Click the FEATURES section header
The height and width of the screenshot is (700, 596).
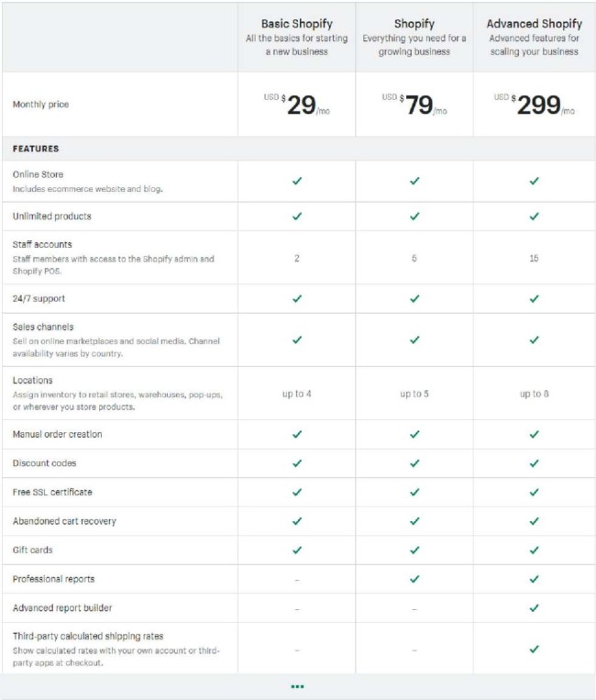36,149
